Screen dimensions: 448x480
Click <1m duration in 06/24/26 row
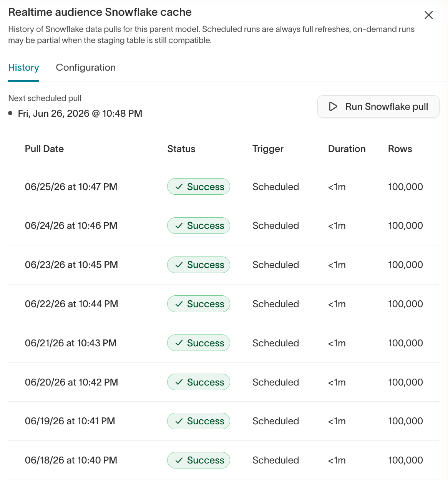pyautogui.click(x=337, y=226)
